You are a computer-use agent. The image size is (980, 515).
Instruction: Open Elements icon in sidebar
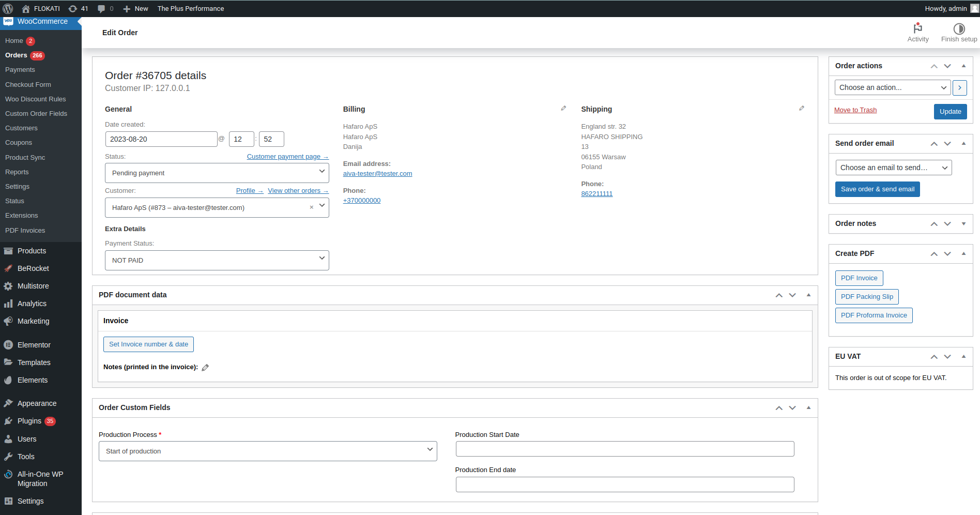click(x=8, y=380)
